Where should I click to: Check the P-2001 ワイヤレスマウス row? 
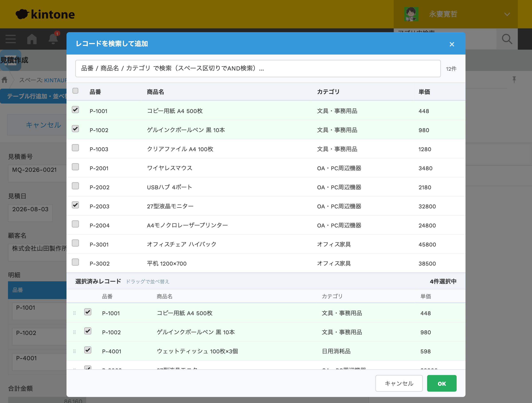(75, 167)
